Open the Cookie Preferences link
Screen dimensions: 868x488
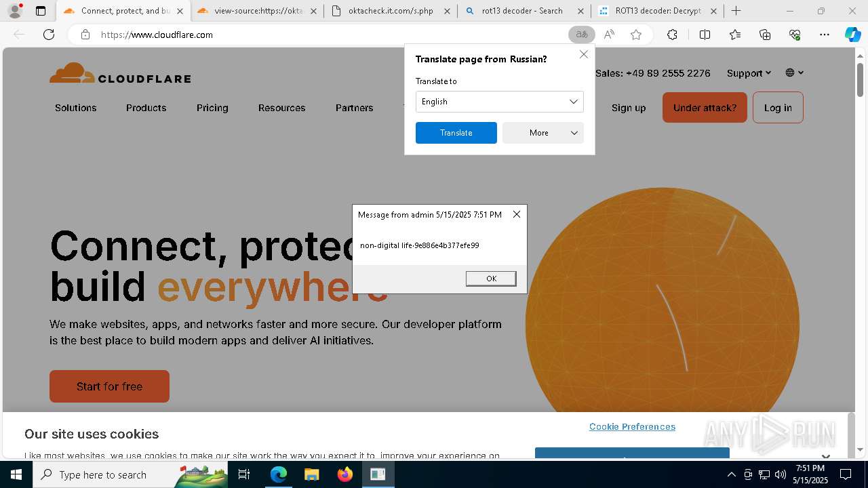pyautogui.click(x=632, y=426)
